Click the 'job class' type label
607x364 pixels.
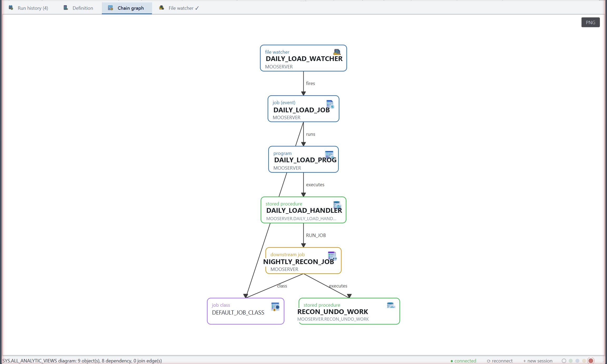pos(221,305)
